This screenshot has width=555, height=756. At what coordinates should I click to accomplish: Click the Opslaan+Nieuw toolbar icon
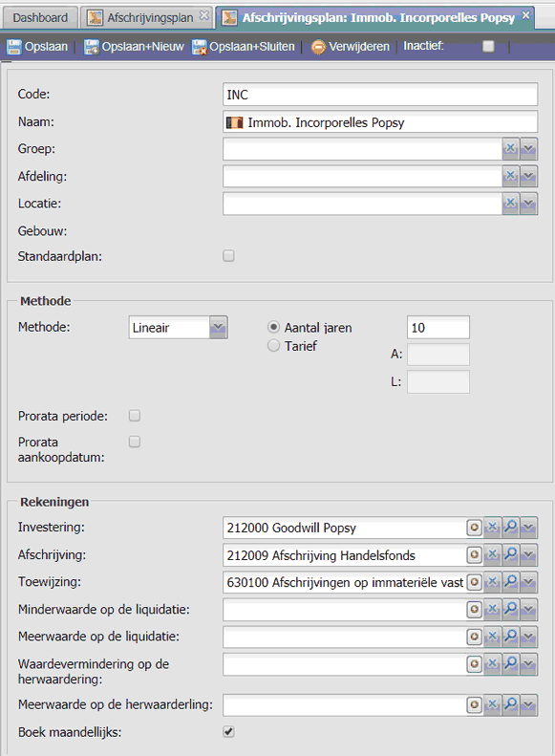(92, 47)
